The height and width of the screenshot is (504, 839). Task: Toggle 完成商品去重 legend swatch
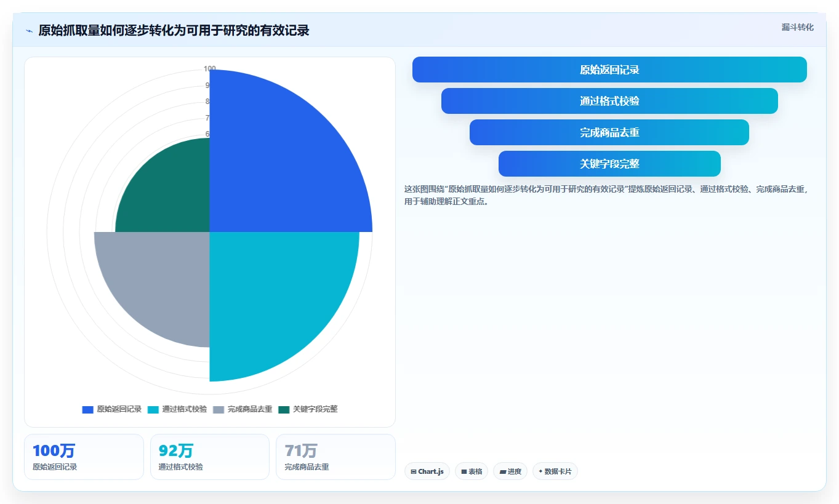tap(219, 409)
